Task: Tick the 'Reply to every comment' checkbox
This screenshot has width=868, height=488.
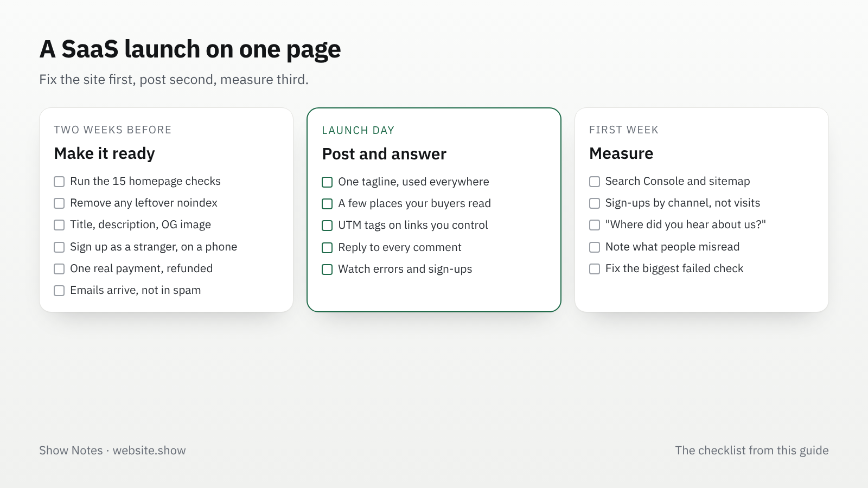Action: pos(327,248)
